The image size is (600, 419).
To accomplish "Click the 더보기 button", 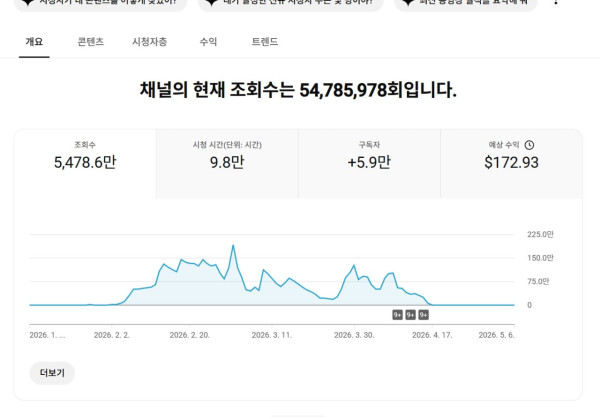I will click(x=52, y=373).
